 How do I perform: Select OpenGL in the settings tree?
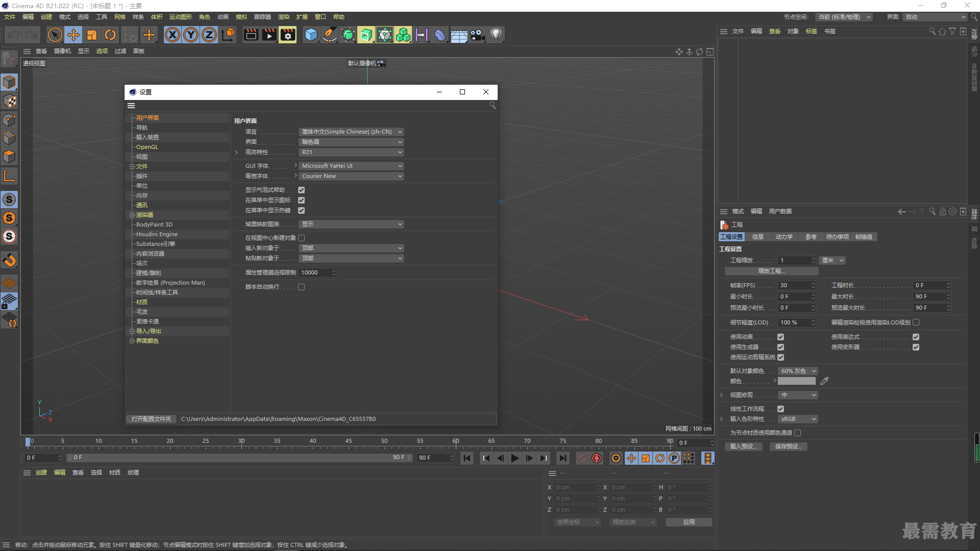[147, 147]
